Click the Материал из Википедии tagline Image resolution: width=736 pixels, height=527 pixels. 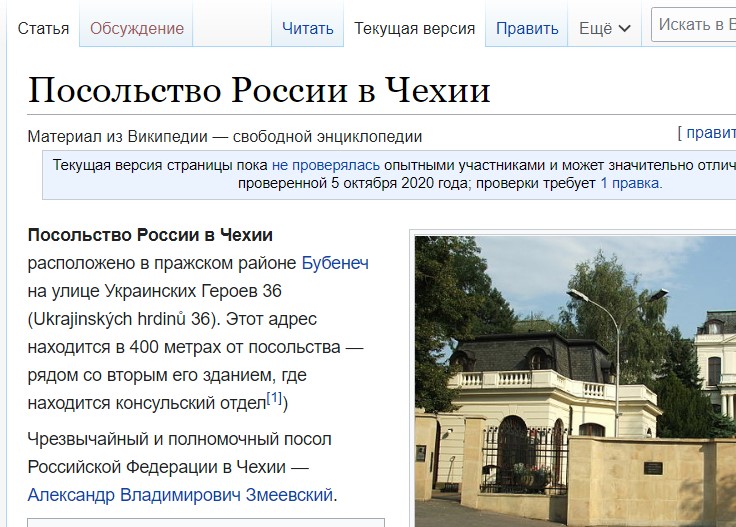tap(225, 136)
